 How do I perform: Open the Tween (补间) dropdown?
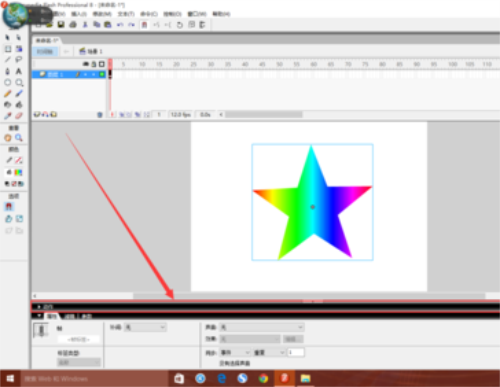click(x=145, y=327)
